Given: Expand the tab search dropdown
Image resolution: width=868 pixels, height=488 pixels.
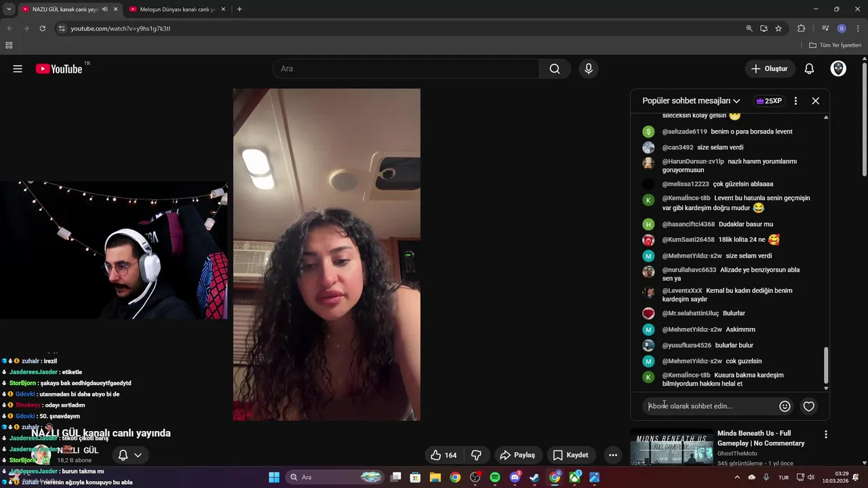Looking at the screenshot, I should point(9,9).
